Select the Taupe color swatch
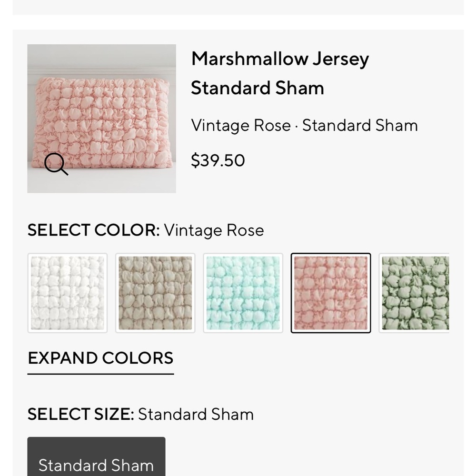 pyautogui.click(x=155, y=292)
